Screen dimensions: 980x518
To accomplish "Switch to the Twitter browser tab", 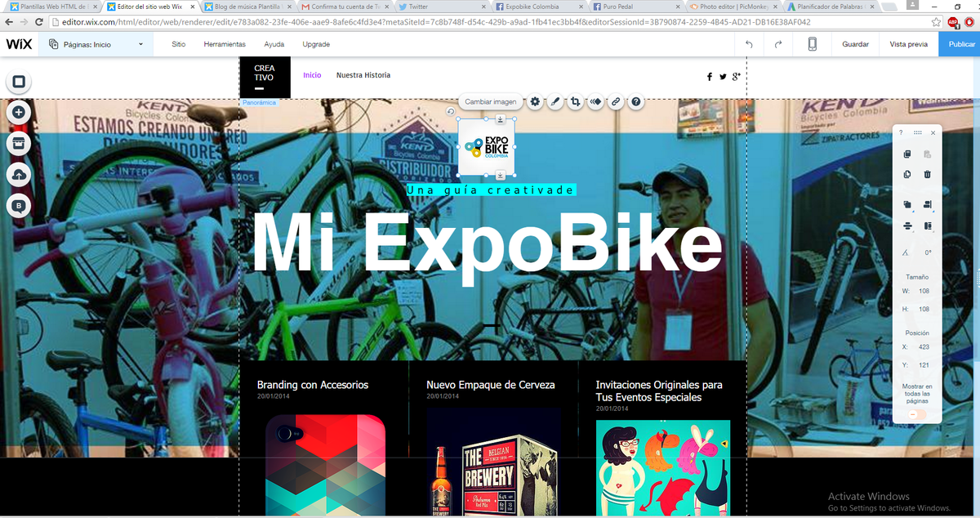I will click(443, 7).
